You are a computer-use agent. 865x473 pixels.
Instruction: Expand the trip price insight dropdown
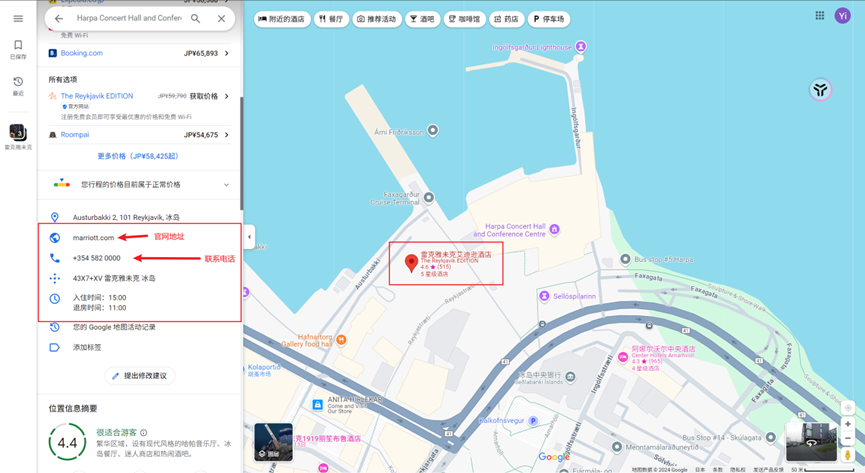tap(226, 185)
